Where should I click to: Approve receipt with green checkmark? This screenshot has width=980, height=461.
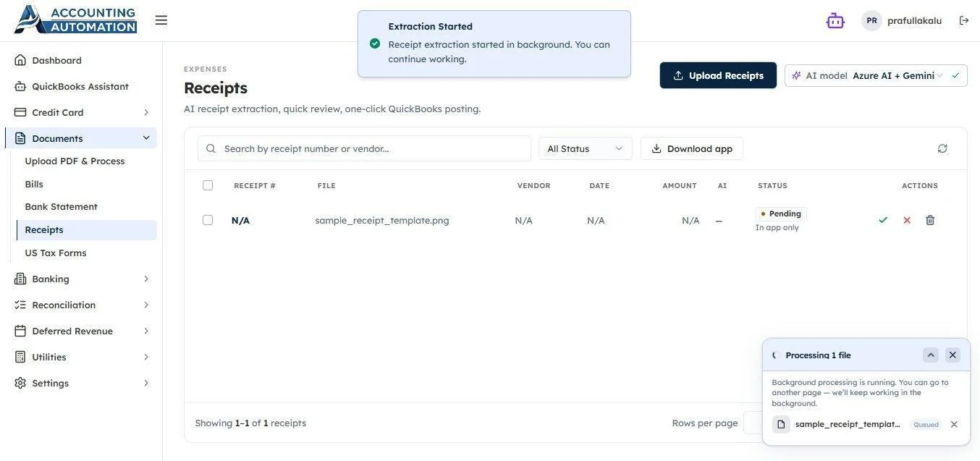coord(883,220)
